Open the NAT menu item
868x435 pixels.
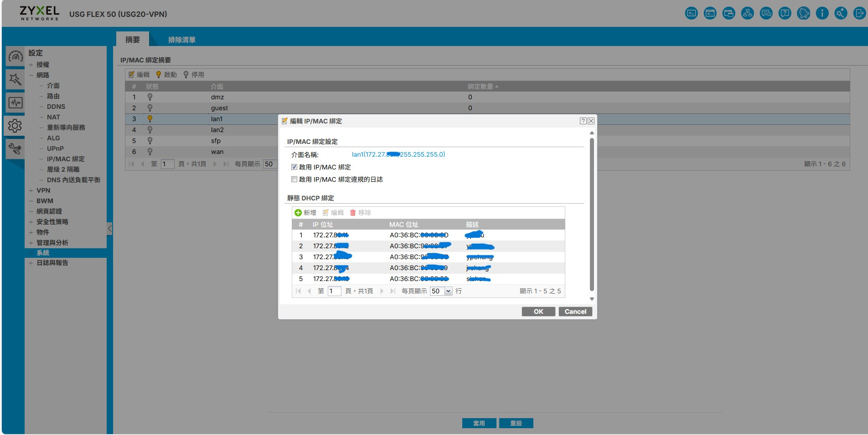(53, 117)
